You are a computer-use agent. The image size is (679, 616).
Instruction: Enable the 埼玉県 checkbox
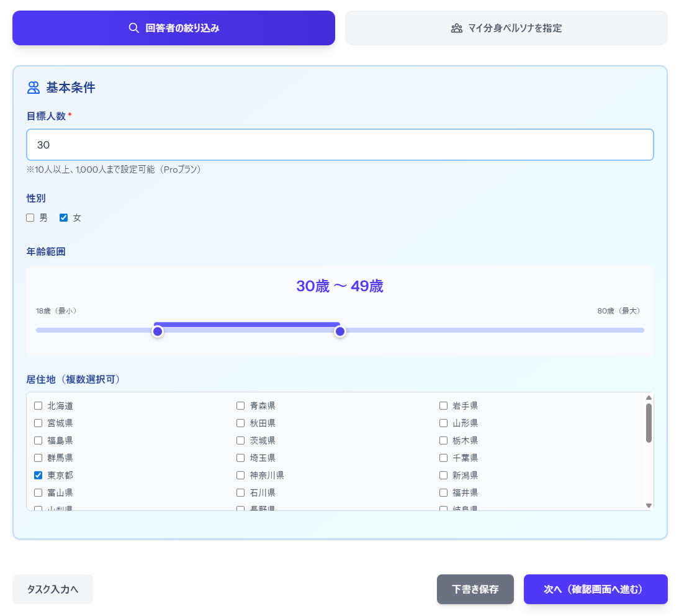240,458
